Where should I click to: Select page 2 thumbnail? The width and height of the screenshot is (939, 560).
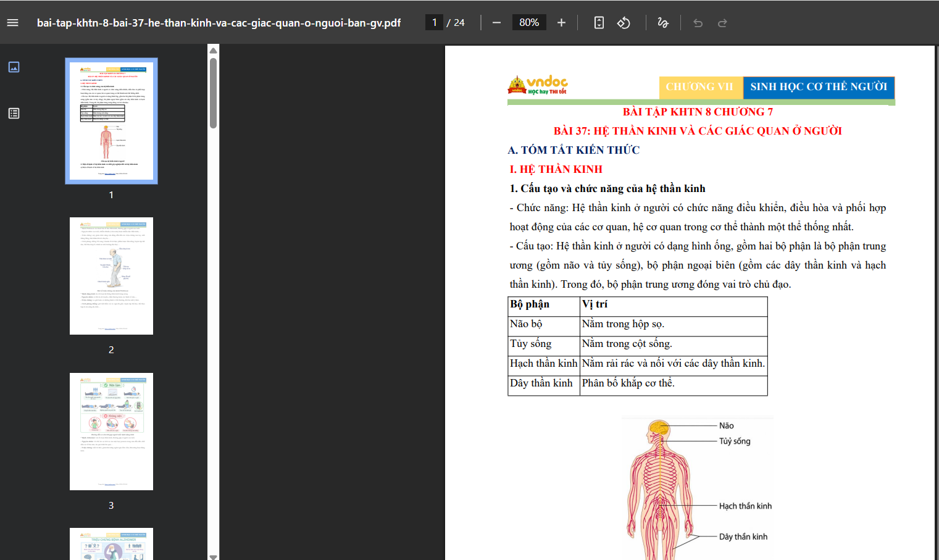coord(111,276)
